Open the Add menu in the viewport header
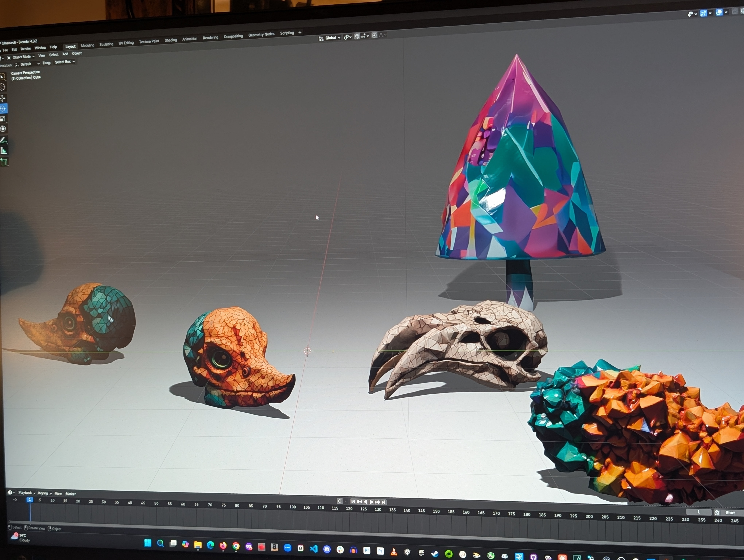Screen dimensions: 744x560 click(x=65, y=54)
